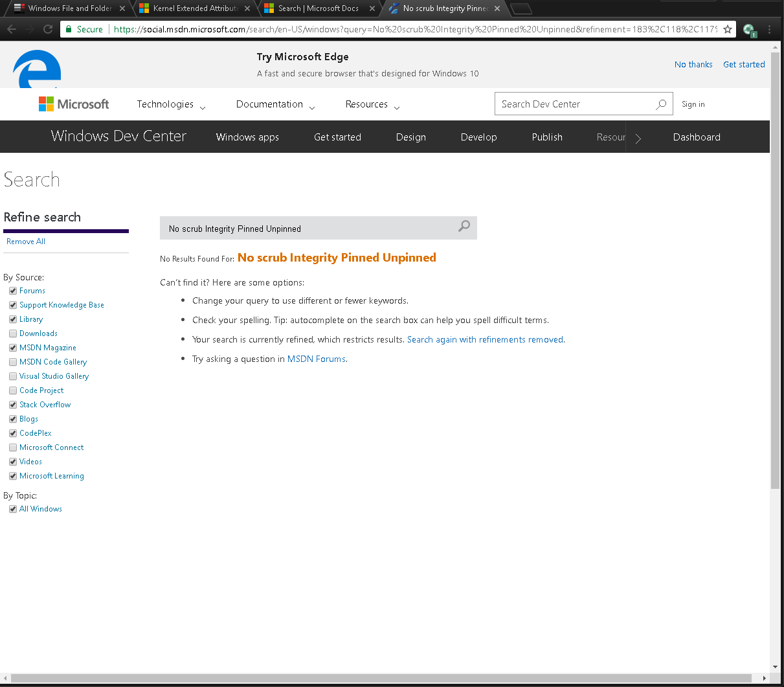Click inside the No scrub Integrity search field

point(291,228)
